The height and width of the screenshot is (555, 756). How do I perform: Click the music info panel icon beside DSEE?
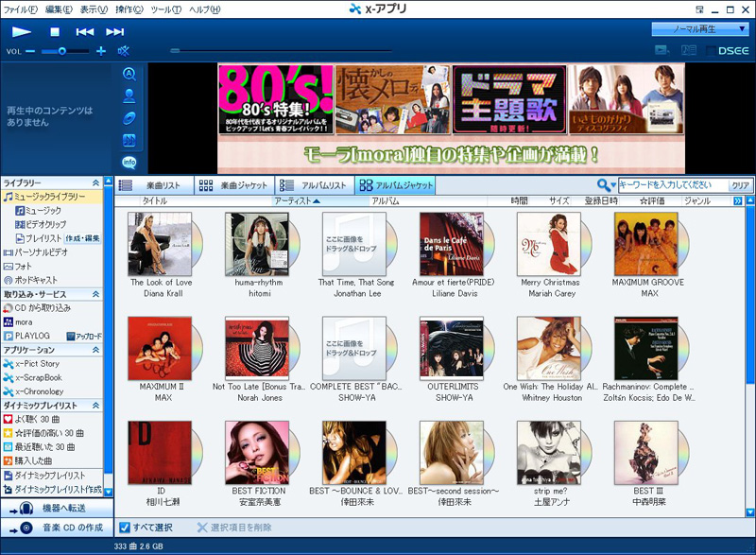click(689, 50)
